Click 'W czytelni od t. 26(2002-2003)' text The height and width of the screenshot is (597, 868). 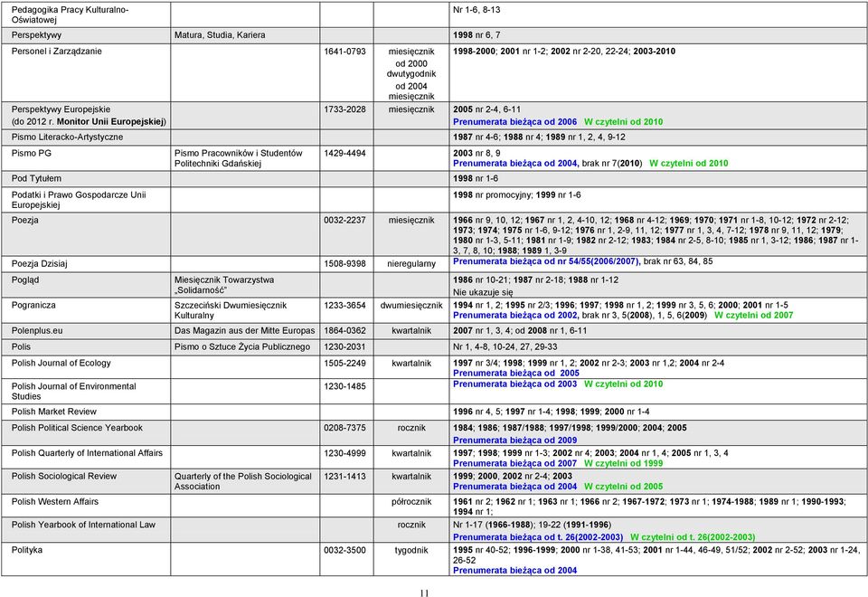(x=693, y=537)
